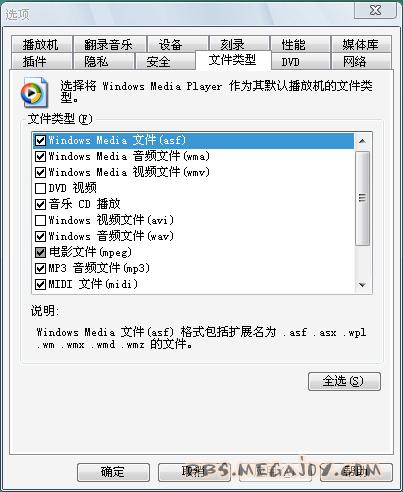Close the 选项 dialog window

tap(375, 10)
